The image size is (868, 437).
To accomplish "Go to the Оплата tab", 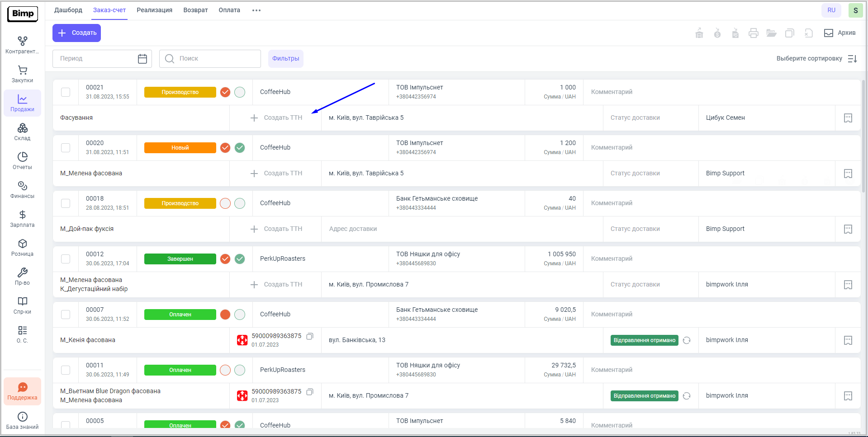I will pyautogui.click(x=229, y=10).
